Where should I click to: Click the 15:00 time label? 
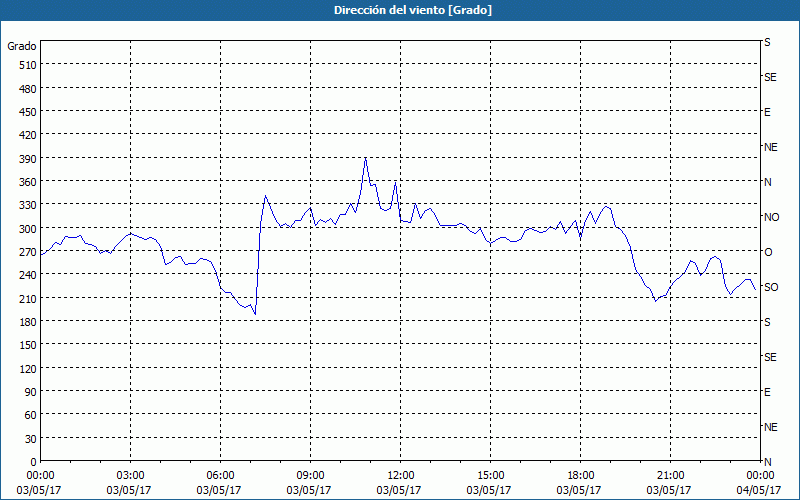pos(490,476)
